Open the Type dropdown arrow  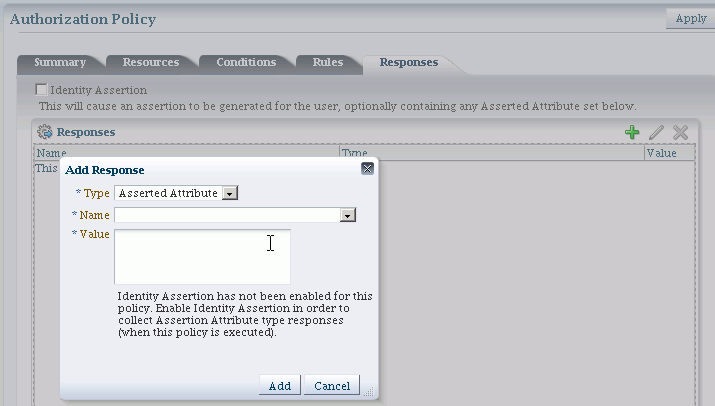click(230, 193)
